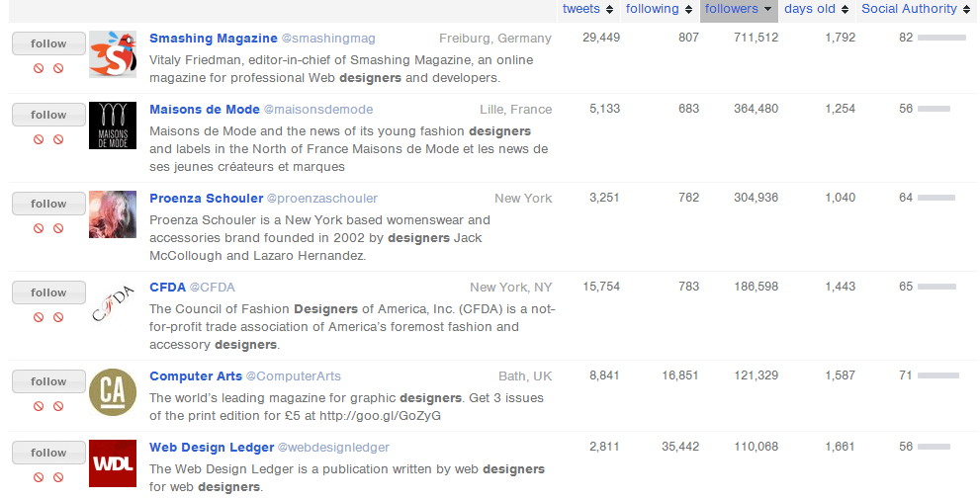
Task: Click location Bath, UK
Action: point(526,375)
